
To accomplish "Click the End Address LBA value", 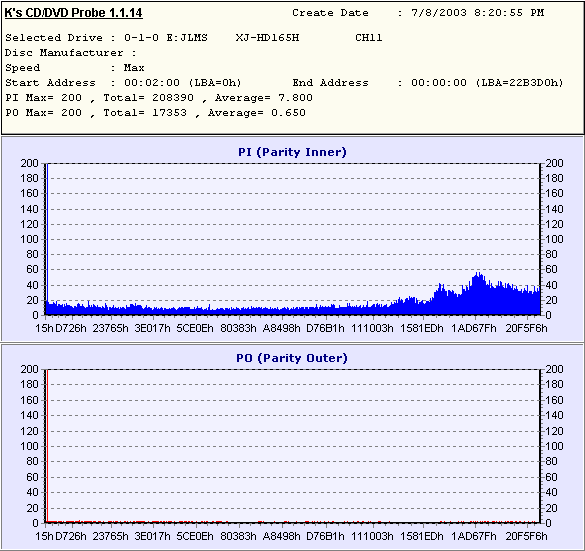I will click(519, 83).
